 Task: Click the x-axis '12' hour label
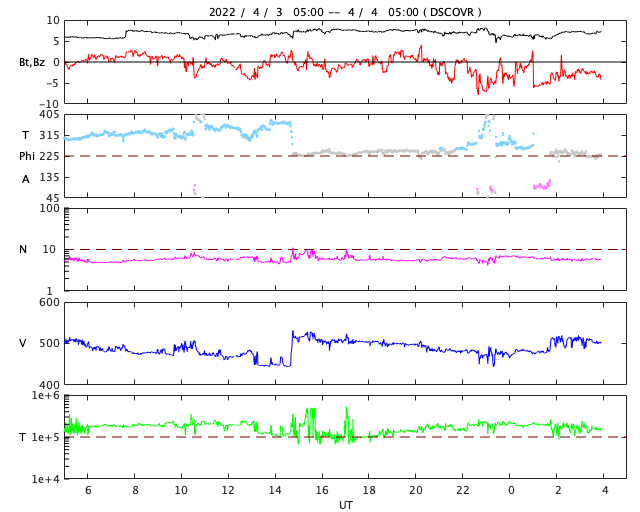[x=228, y=490]
